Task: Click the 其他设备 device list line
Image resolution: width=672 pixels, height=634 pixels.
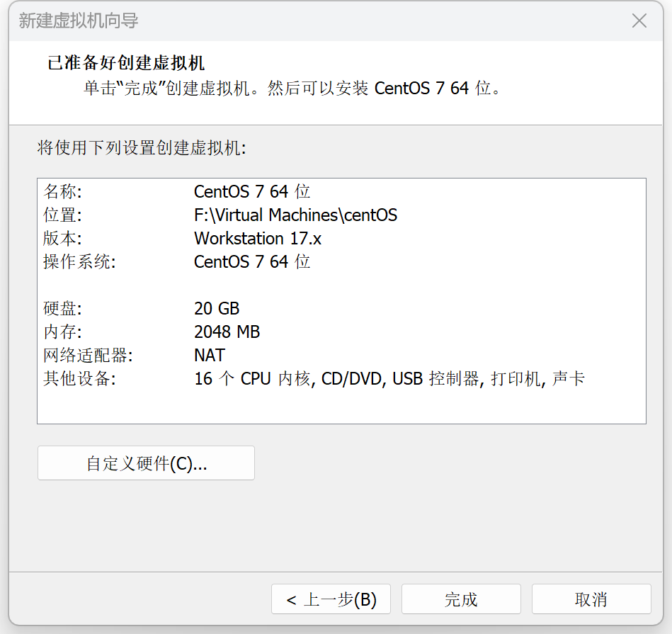Action: [x=389, y=378]
